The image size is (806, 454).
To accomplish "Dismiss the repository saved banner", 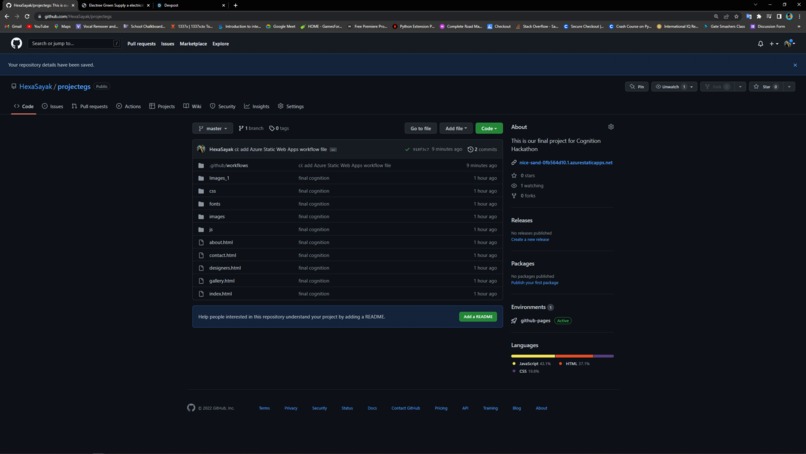I will point(795,65).
